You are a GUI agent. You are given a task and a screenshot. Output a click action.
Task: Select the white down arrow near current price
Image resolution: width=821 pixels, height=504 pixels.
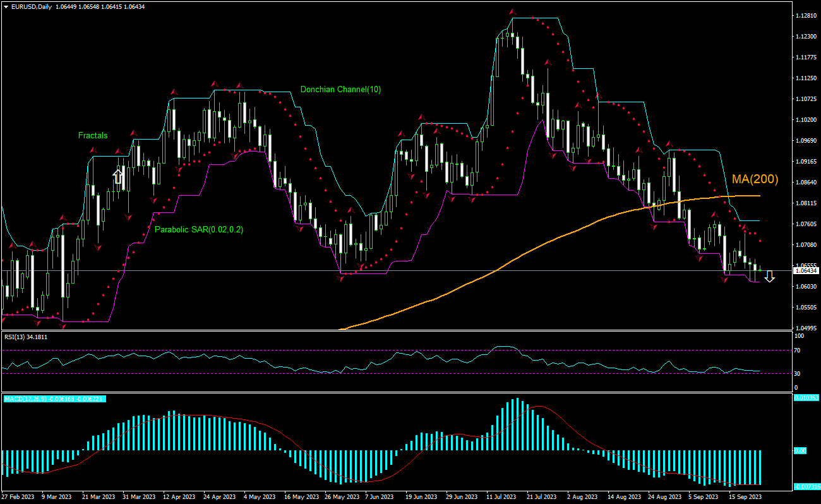[x=769, y=276]
